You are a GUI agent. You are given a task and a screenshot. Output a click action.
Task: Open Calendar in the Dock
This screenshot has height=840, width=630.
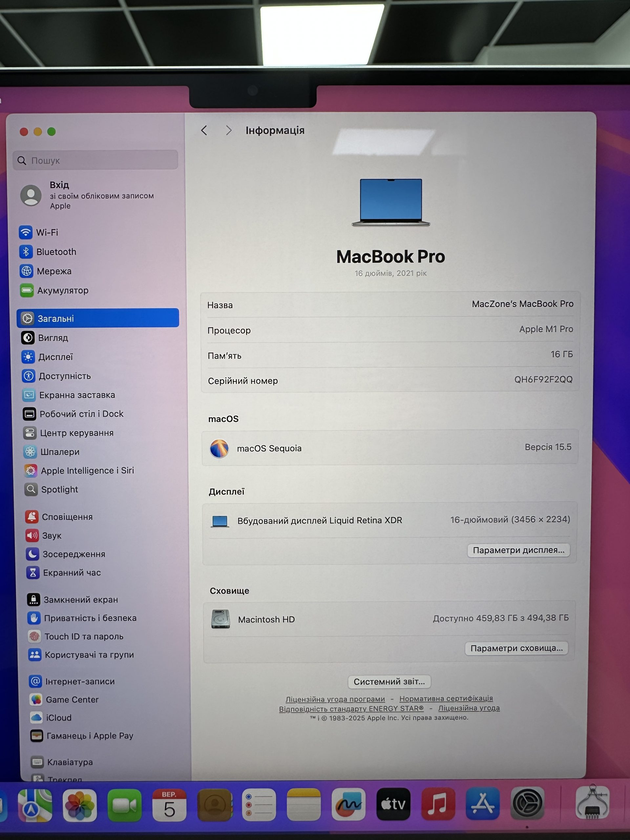pyautogui.click(x=169, y=805)
